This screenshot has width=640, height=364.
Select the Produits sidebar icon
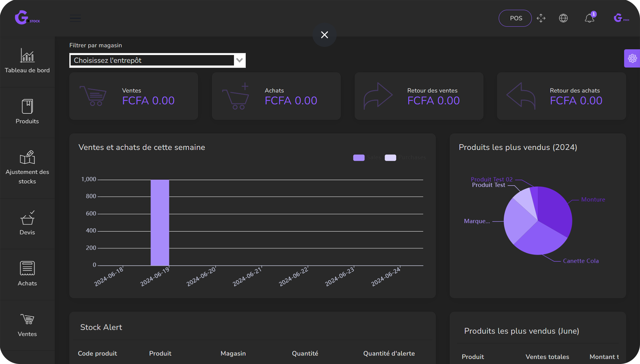27,112
